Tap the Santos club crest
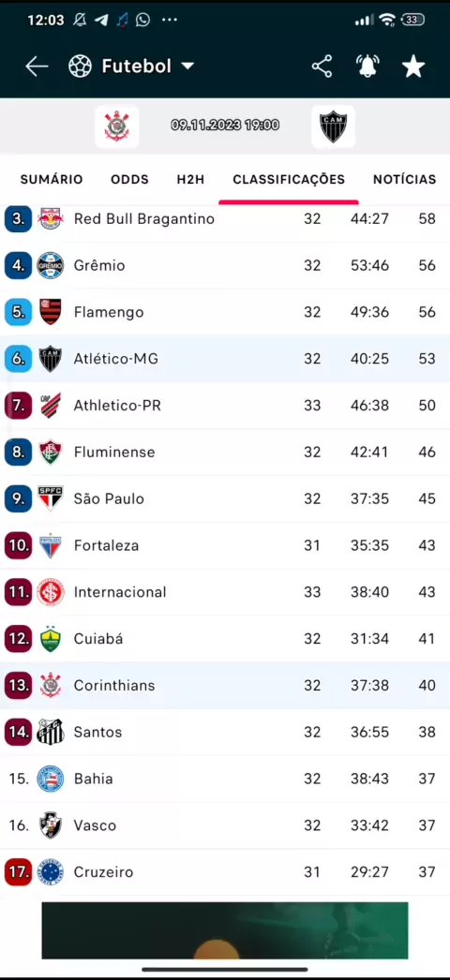This screenshot has height=980, width=450. (x=51, y=732)
